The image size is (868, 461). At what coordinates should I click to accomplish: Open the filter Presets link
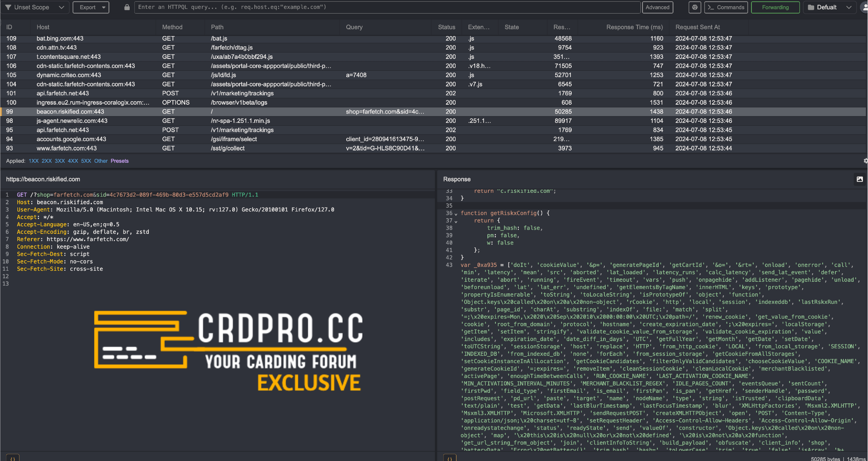(x=120, y=161)
